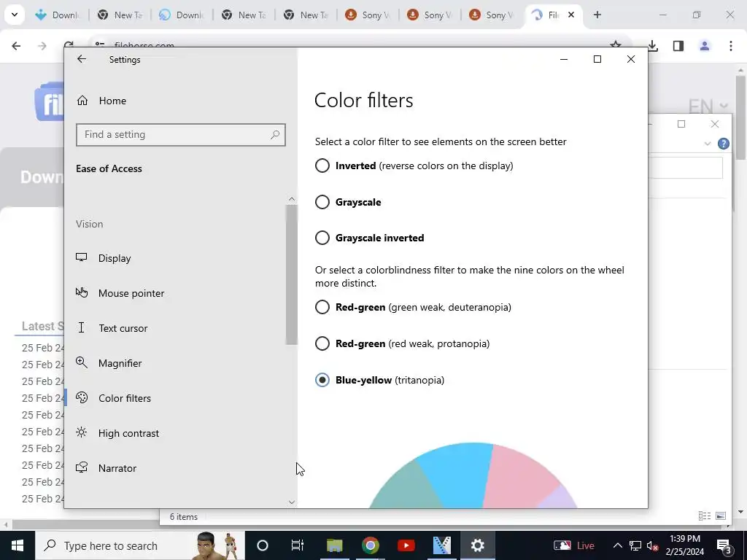The width and height of the screenshot is (747, 560).
Task: Open the Windows Start menu
Action: 18,545
